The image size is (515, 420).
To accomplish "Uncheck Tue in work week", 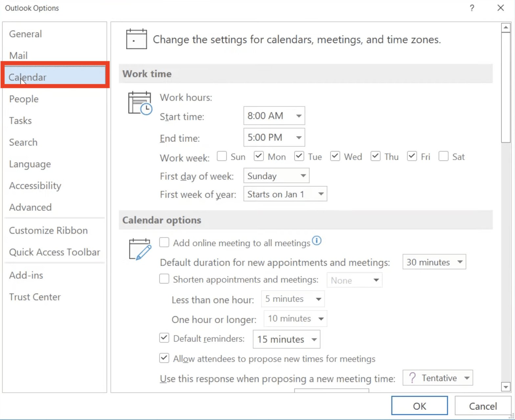I will [x=299, y=156].
